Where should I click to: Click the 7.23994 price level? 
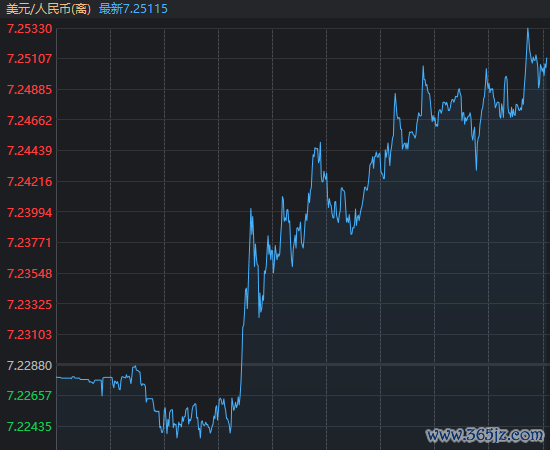29,213
